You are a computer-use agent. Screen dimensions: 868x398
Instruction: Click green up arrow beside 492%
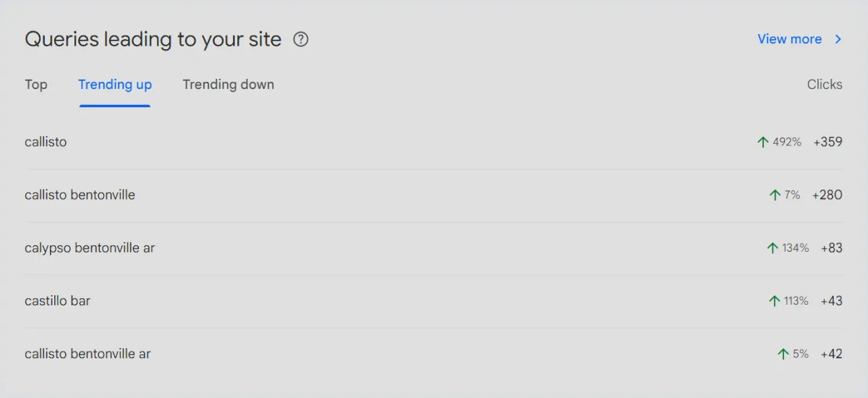tap(762, 143)
